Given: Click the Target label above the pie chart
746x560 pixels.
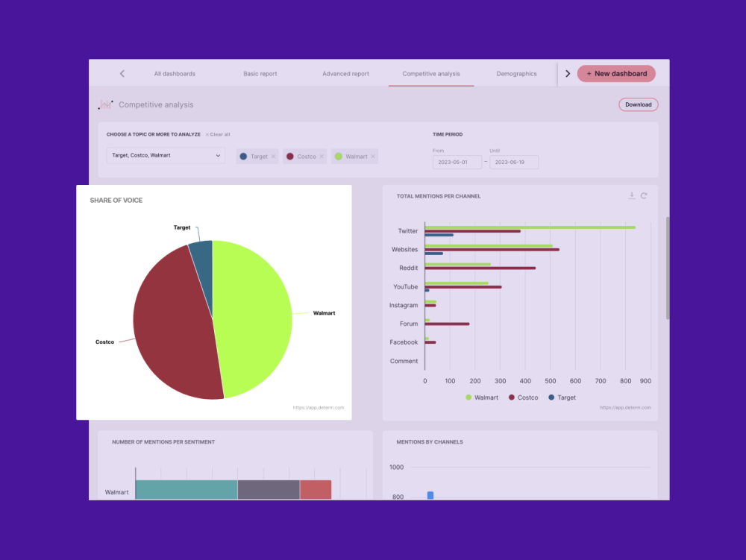Looking at the screenshot, I should (182, 227).
